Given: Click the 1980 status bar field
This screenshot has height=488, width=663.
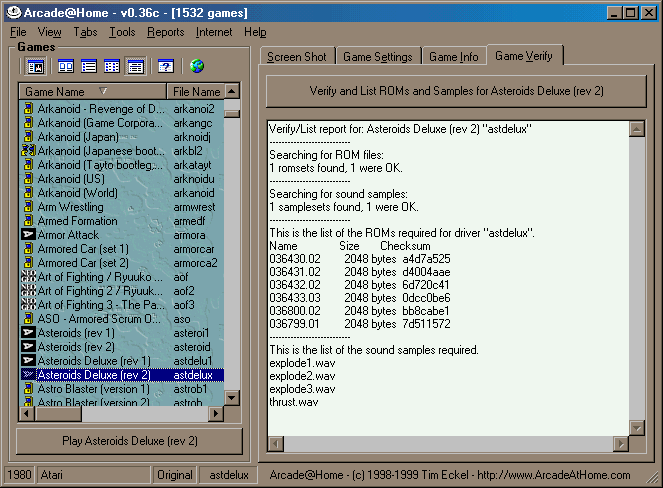Looking at the screenshot, I should [x=19, y=475].
